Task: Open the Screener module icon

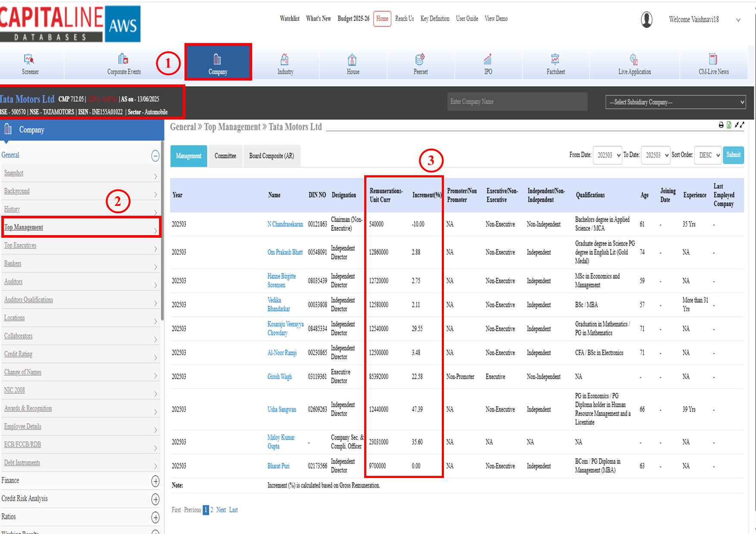Action: [29, 59]
